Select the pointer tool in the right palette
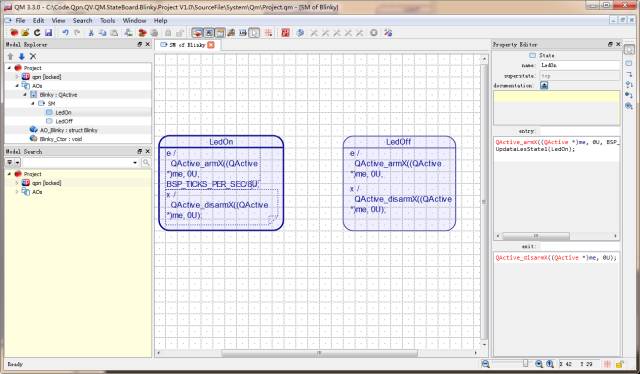The image size is (640, 374). click(x=629, y=49)
